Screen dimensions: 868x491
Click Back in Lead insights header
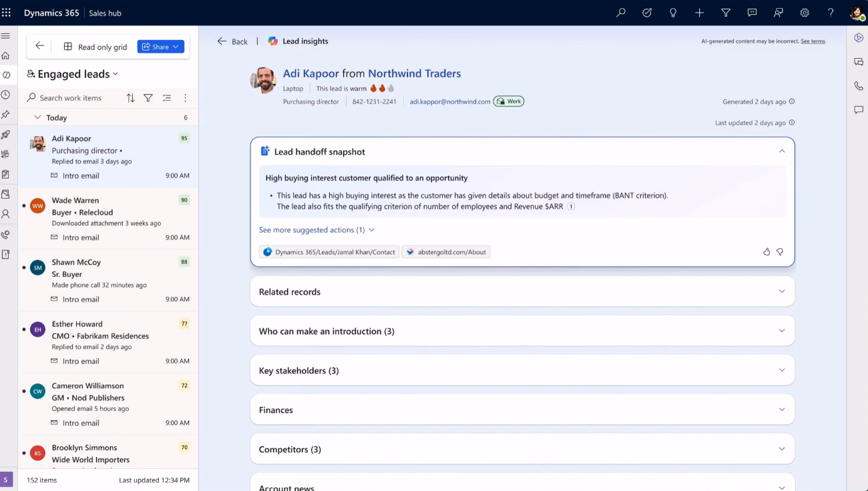[232, 41]
